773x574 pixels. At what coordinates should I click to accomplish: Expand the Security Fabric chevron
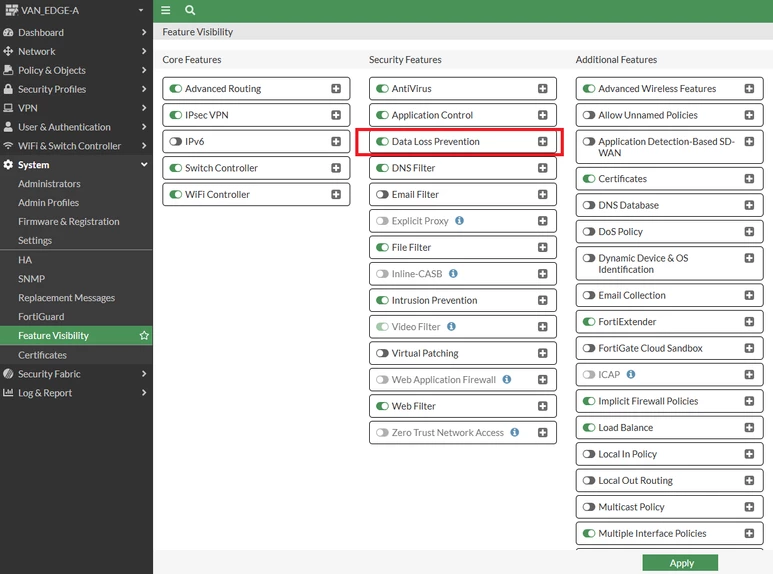[x=144, y=374]
